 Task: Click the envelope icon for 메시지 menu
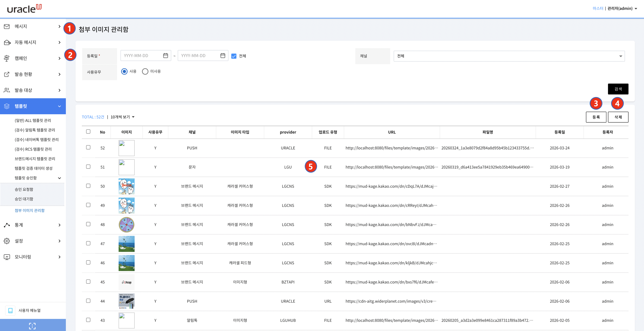pyautogui.click(x=7, y=27)
